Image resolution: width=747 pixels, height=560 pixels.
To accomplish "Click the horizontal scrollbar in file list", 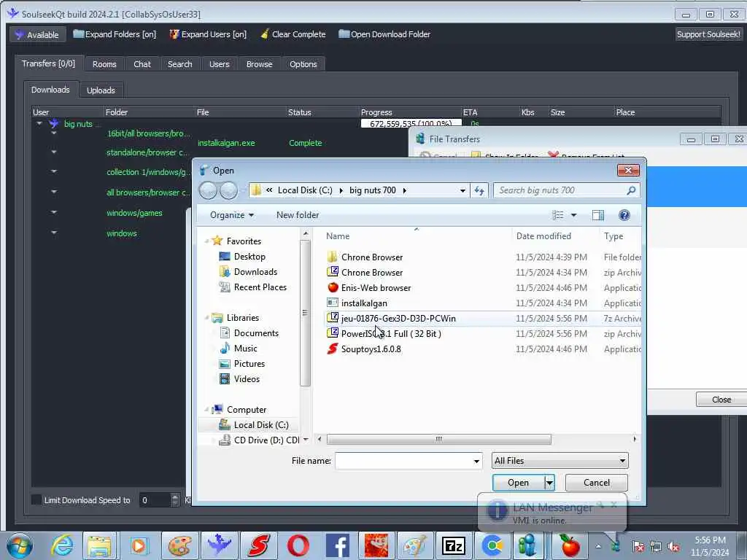I will click(x=438, y=439).
